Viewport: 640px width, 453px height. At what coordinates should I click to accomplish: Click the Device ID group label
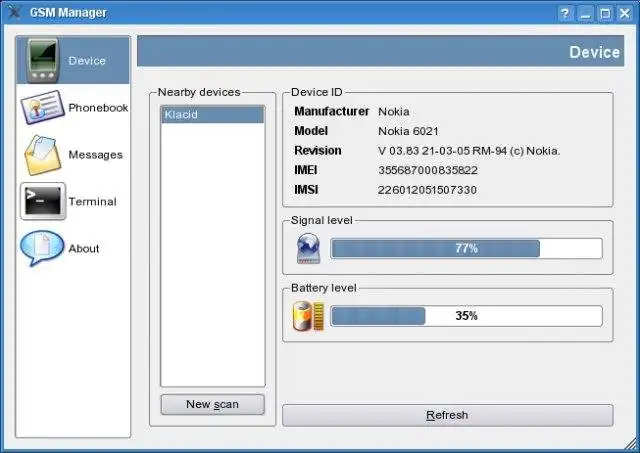coord(317,92)
